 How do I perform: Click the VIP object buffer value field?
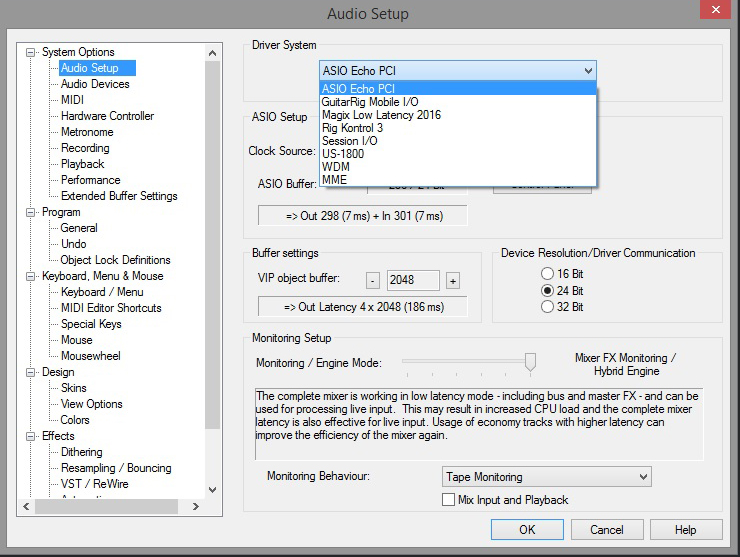click(x=413, y=280)
